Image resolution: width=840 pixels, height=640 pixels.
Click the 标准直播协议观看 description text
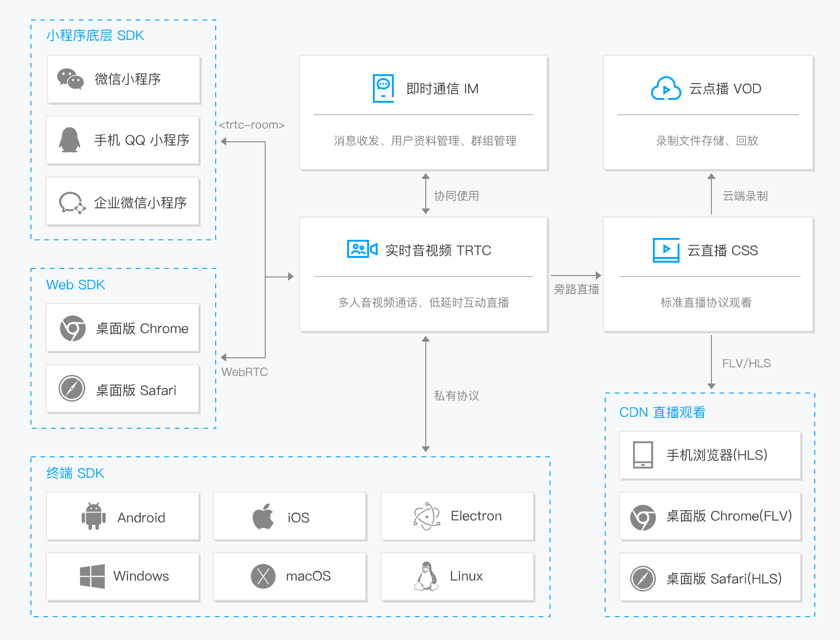coord(706,303)
